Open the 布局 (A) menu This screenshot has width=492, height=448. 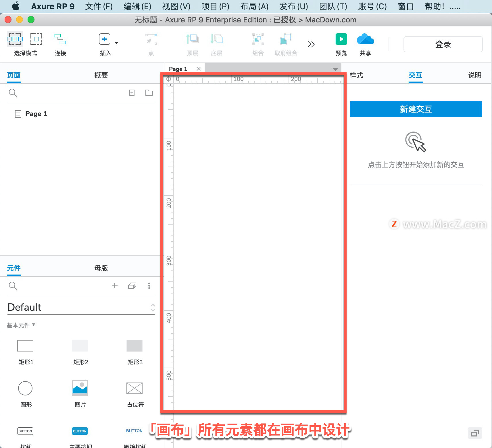click(254, 6)
